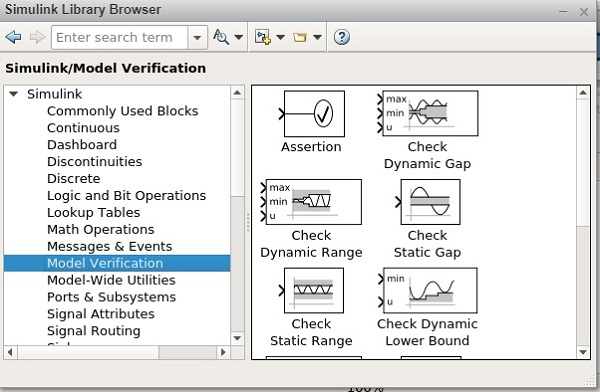
Task: Click down arrow of block pane scrollbar
Action: pyautogui.click(x=583, y=352)
